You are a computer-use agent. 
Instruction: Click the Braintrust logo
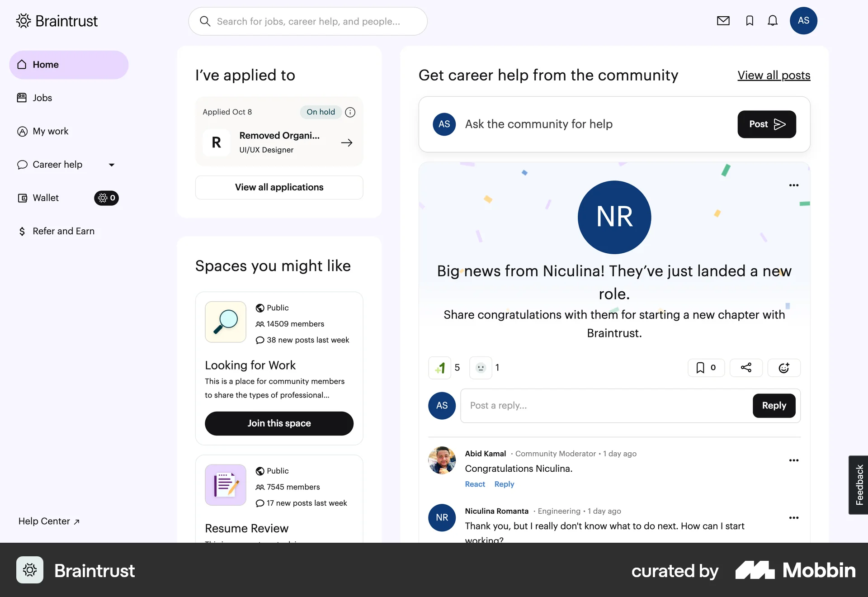tap(56, 21)
